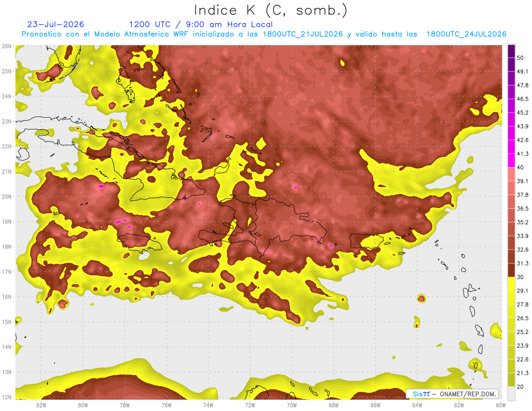Click the latitude axis label '20N'
Screen dimensions: 532x411
tap(7, 196)
